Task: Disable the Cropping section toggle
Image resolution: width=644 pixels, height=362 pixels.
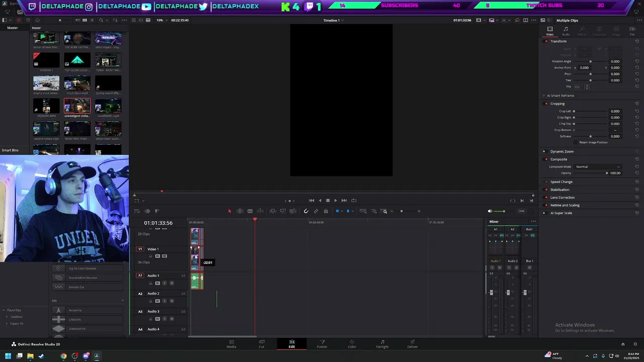Action: tap(546, 104)
